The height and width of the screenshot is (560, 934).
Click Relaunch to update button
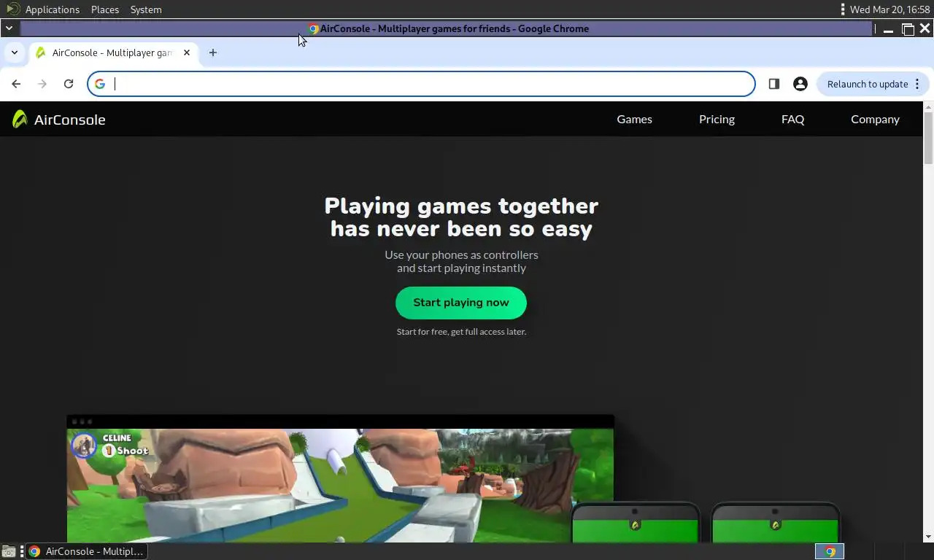click(873, 84)
